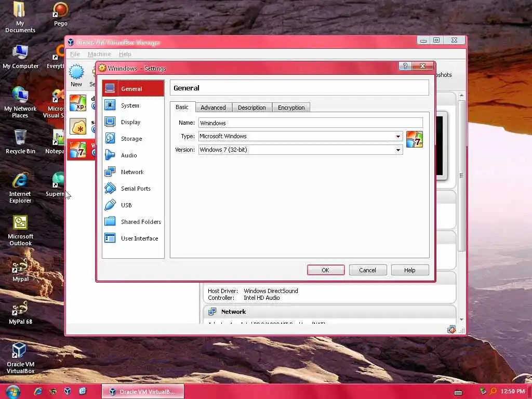This screenshot has width=532, height=399.
Task: Click the Start button orb
Action: 13,392
